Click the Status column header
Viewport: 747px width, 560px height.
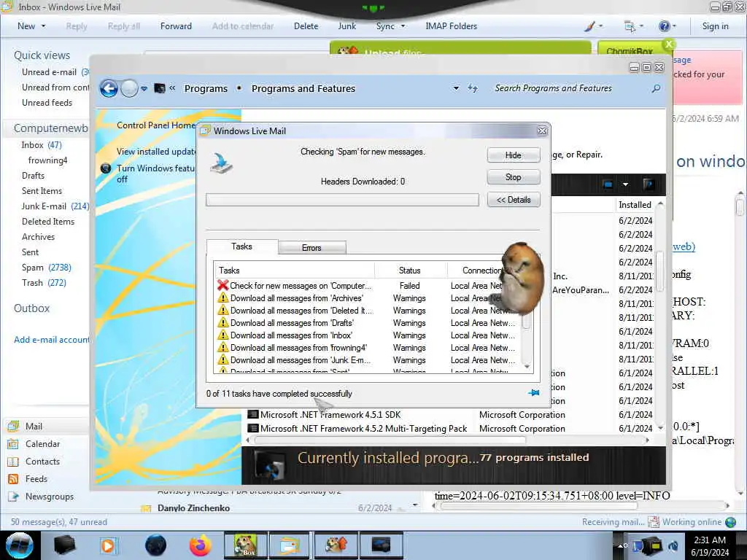410,270
